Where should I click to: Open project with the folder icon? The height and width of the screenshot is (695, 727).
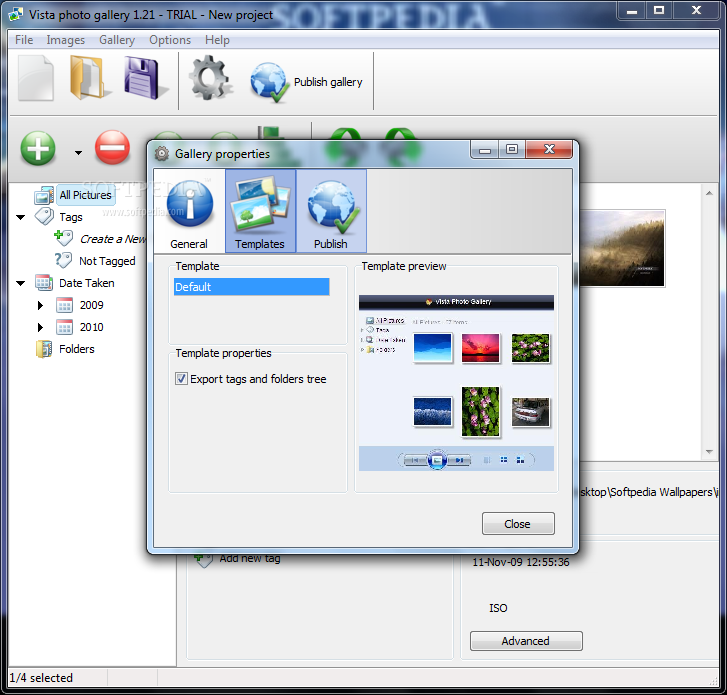pos(88,77)
